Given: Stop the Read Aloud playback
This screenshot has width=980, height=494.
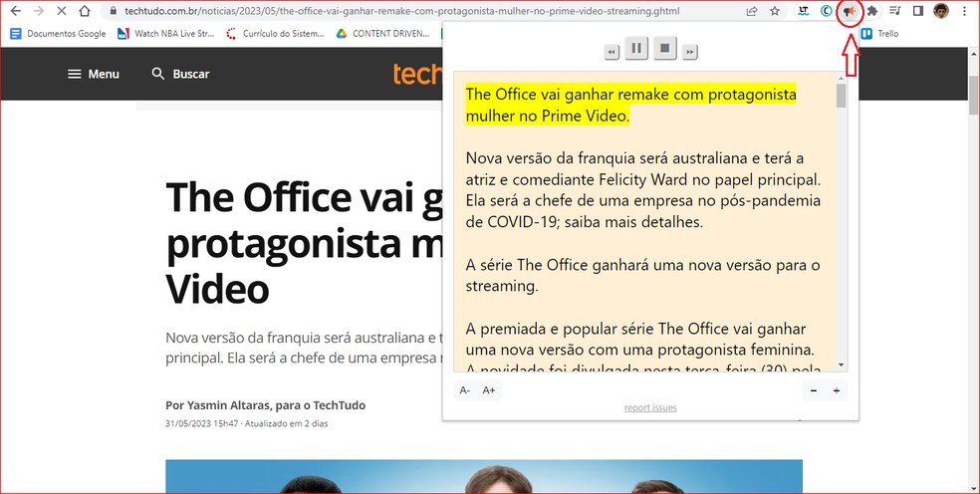Looking at the screenshot, I should tap(665, 48).
